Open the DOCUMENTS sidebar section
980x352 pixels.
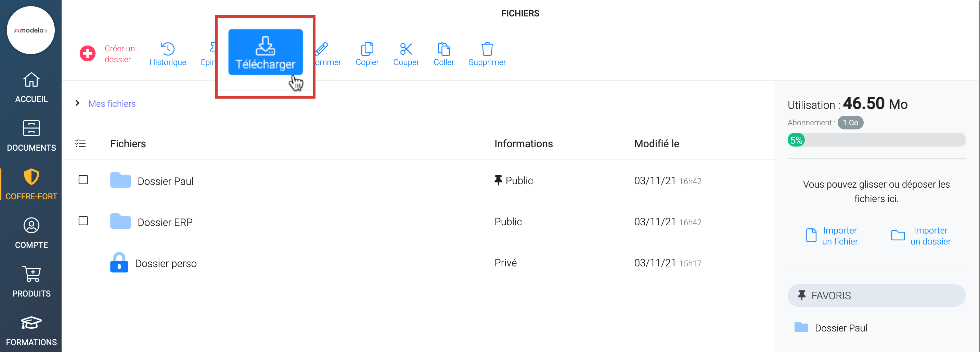tap(31, 136)
